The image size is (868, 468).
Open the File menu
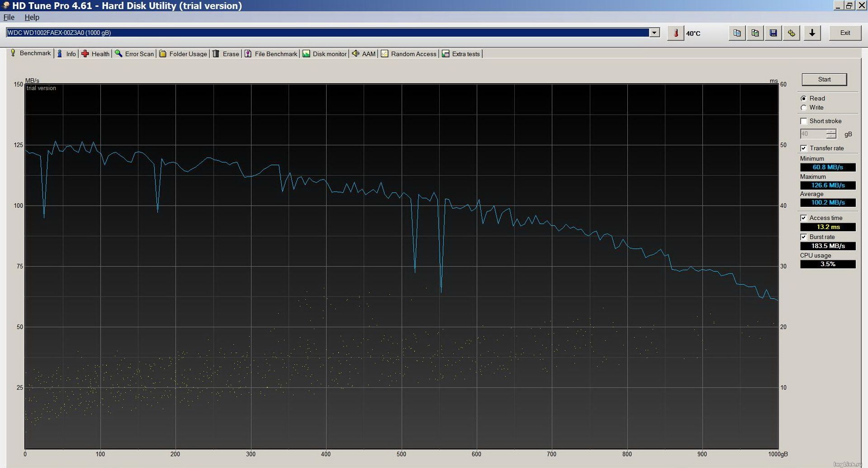pyautogui.click(x=9, y=17)
